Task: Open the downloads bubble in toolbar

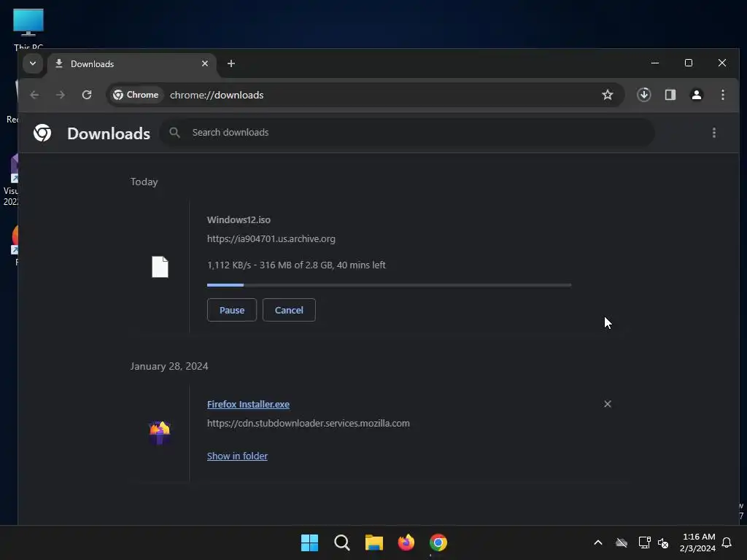Action: tap(643, 95)
